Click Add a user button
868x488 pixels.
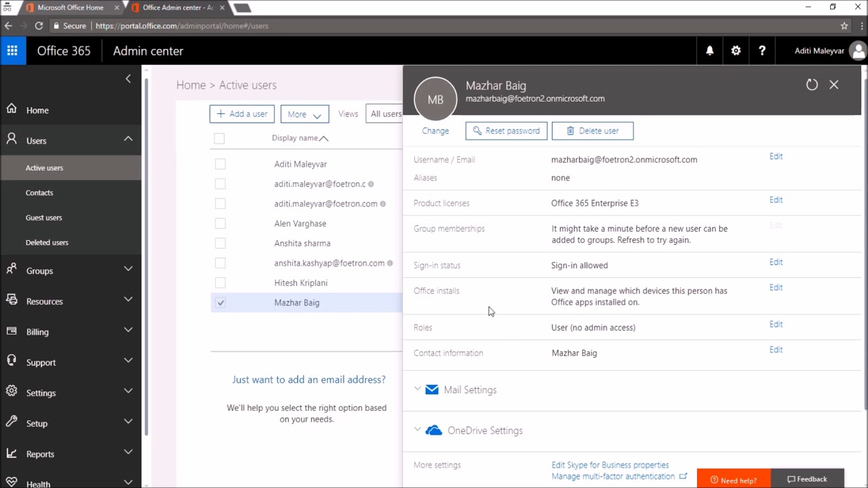coord(242,114)
